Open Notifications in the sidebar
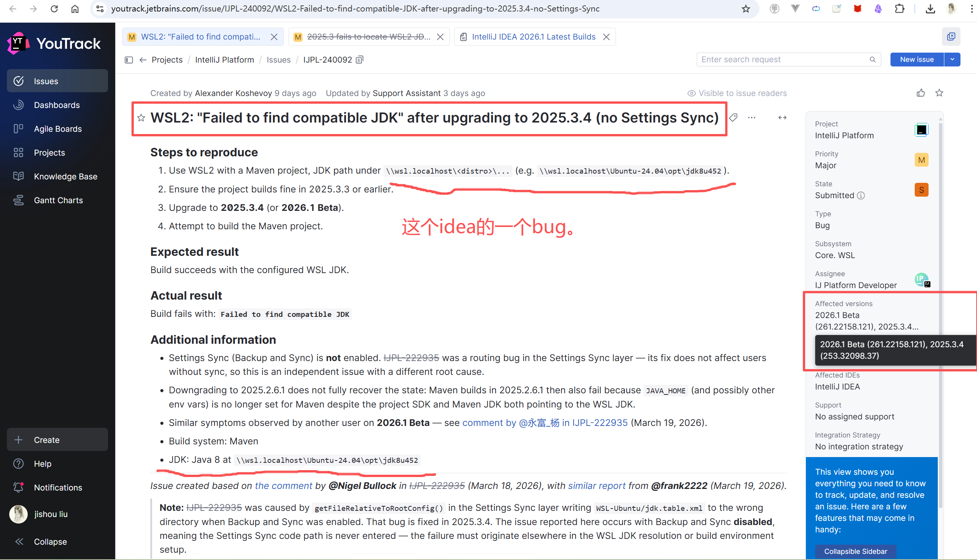This screenshot has height=560, width=977. 58,487
